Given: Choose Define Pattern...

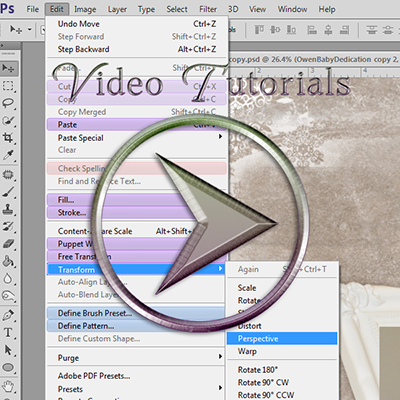Looking at the screenshot, I should point(137,326).
